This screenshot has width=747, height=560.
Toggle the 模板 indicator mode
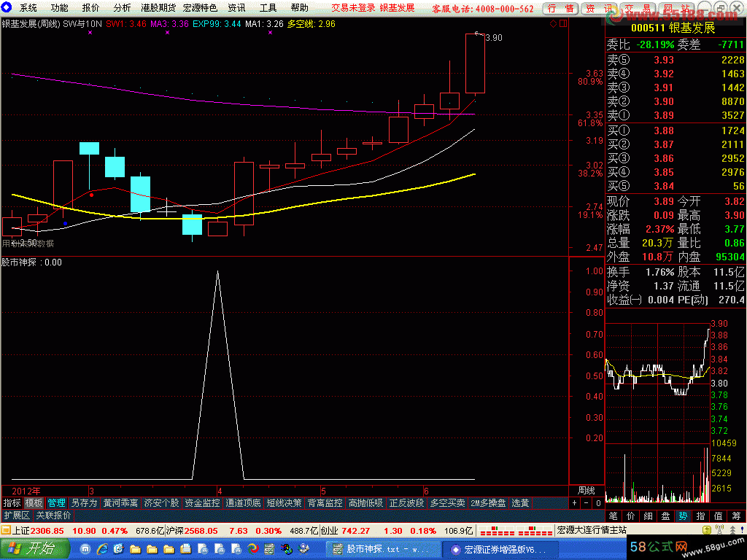(x=34, y=503)
